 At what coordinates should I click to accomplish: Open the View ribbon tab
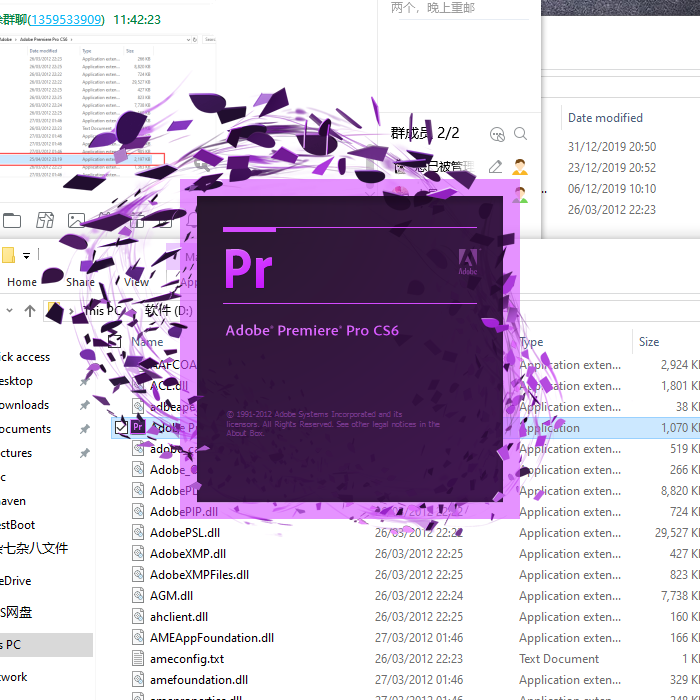point(136,282)
